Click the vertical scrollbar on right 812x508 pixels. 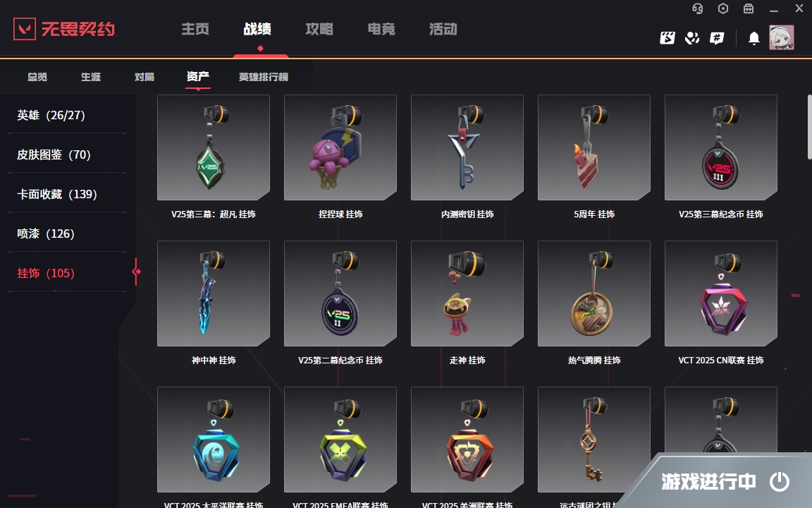pyautogui.click(x=809, y=127)
